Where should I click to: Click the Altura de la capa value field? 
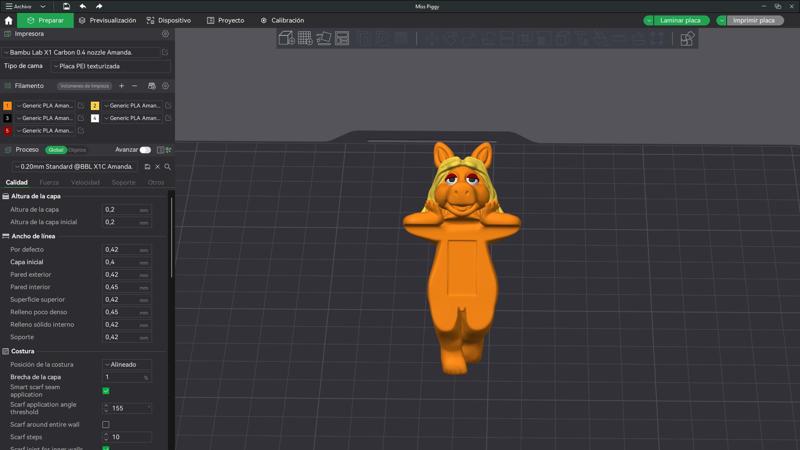point(126,210)
